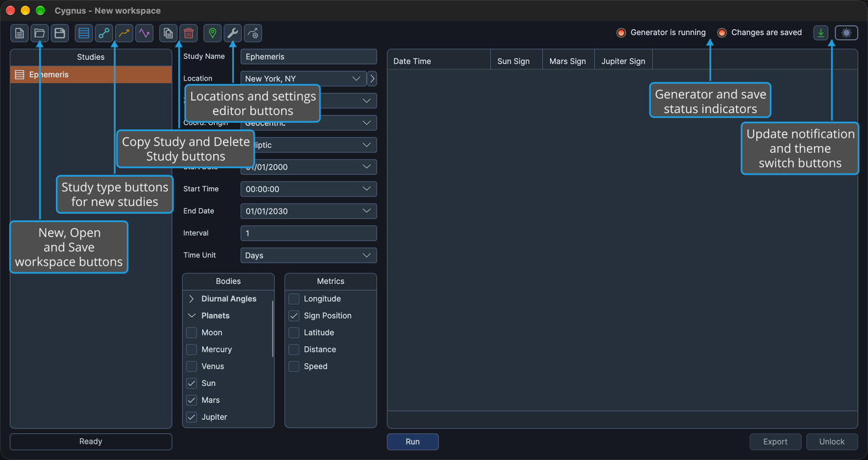The width and height of the screenshot is (868, 460).
Task: Click the Bodies panel header
Action: [x=228, y=281]
